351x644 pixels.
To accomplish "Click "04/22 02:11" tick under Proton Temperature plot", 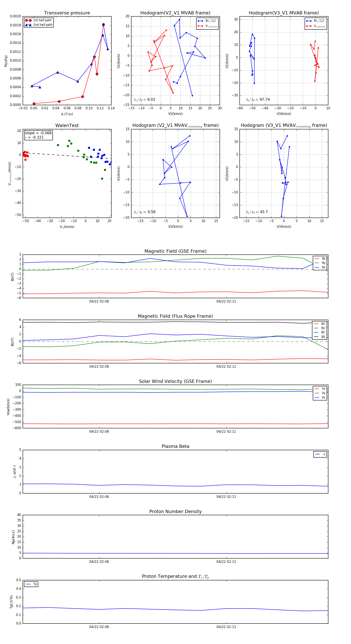I will point(226,627).
